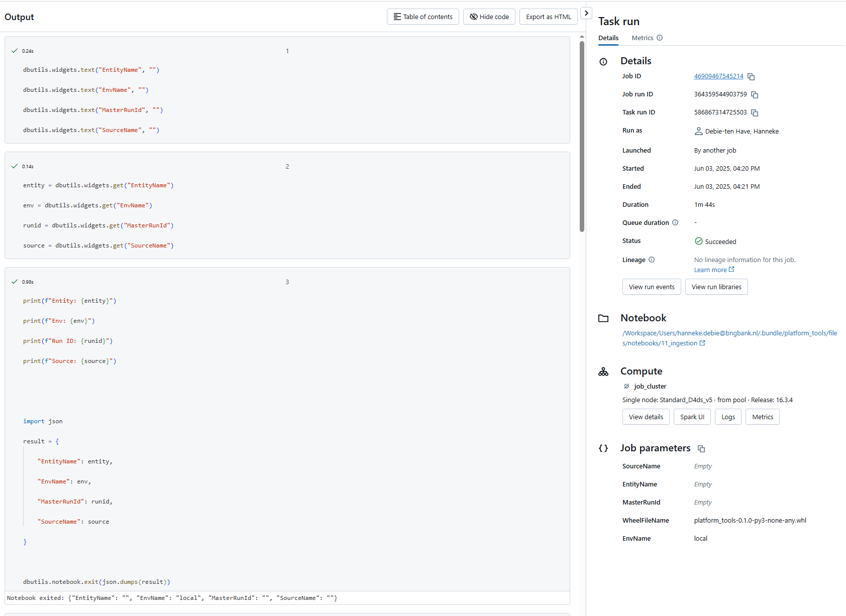Switch to the Details tab

click(608, 38)
